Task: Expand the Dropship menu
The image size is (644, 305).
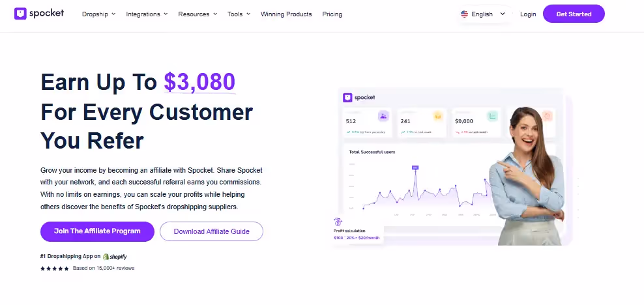Action: click(x=98, y=14)
